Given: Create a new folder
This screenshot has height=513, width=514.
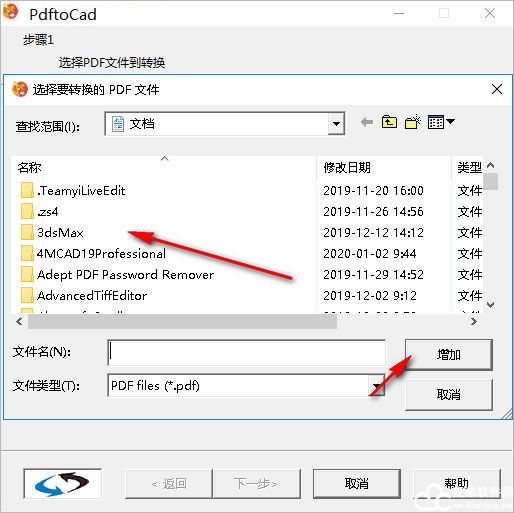Looking at the screenshot, I should tap(413, 122).
